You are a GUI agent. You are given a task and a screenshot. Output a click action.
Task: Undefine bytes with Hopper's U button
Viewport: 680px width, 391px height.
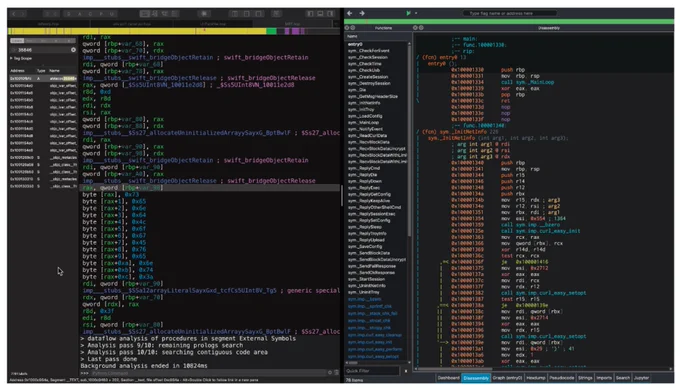[x=111, y=14]
